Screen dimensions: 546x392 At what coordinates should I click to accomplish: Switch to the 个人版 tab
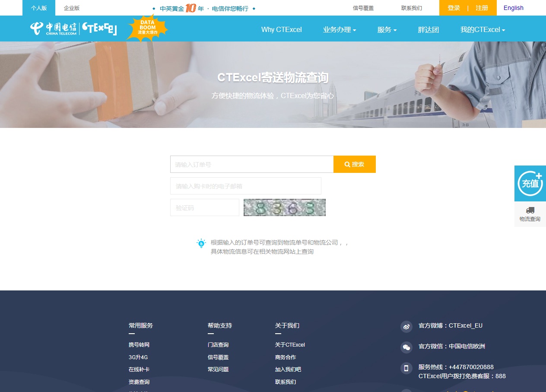39,8
